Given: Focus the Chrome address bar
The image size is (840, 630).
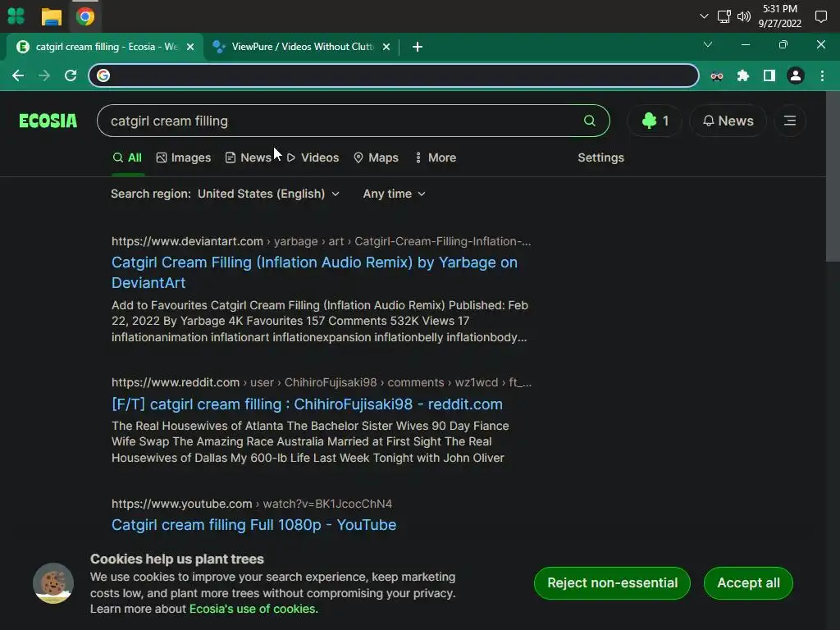Looking at the screenshot, I should (394, 75).
